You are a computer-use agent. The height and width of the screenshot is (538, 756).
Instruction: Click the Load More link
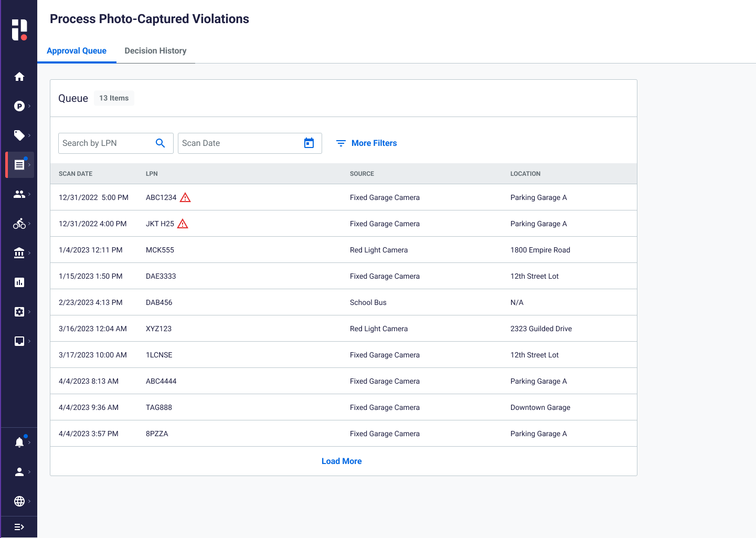tap(342, 461)
